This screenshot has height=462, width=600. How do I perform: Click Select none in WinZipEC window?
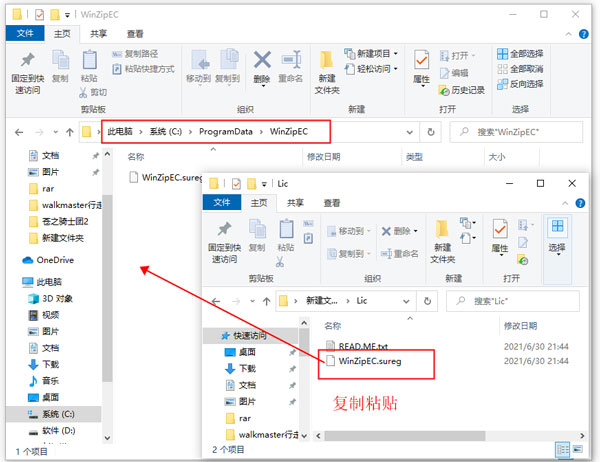point(520,69)
